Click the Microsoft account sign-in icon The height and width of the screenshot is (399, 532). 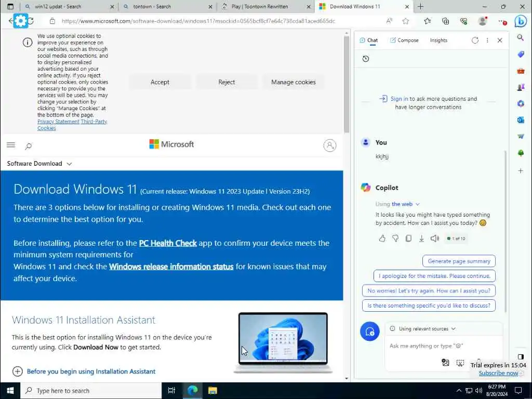pyautogui.click(x=329, y=145)
